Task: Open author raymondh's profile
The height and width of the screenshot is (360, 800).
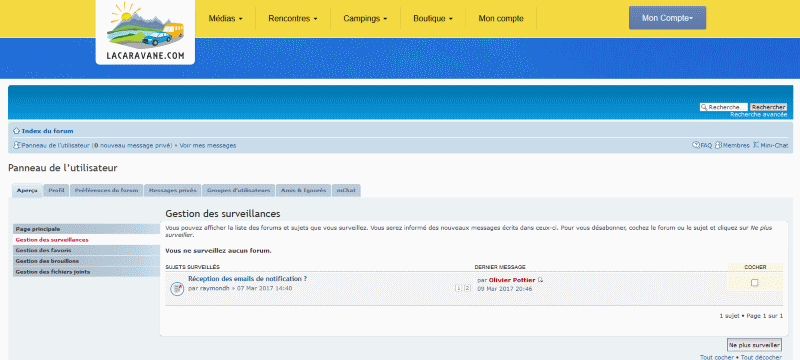Action: (x=215, y=288)
